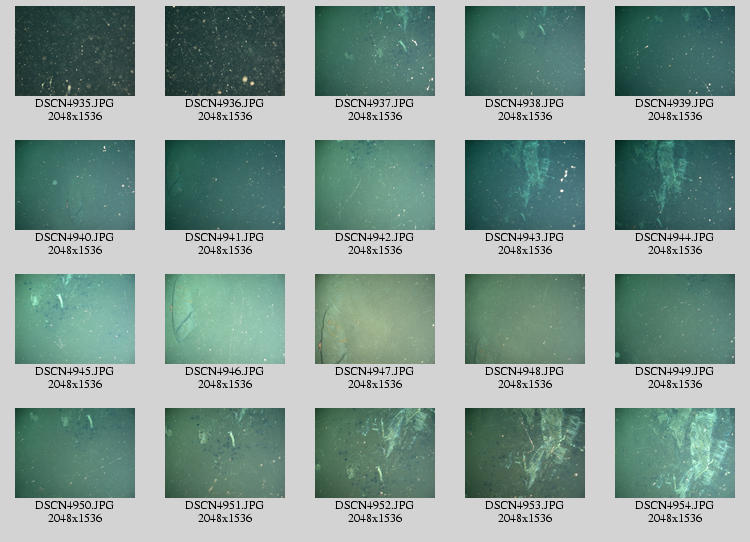750x542 pixels.
Task: Select the DSCN4946.JPG picture
Action: pos(225,319)
